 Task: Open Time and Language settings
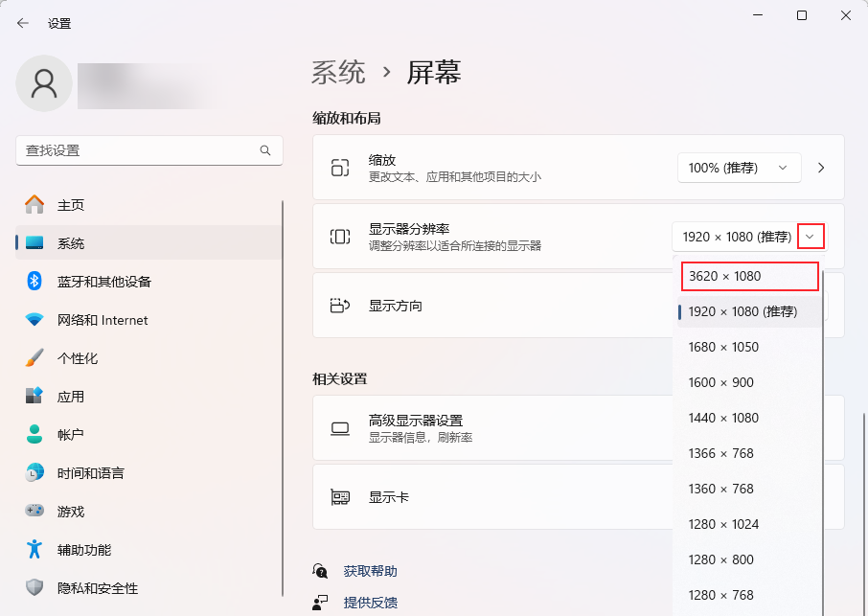(90, 473)
